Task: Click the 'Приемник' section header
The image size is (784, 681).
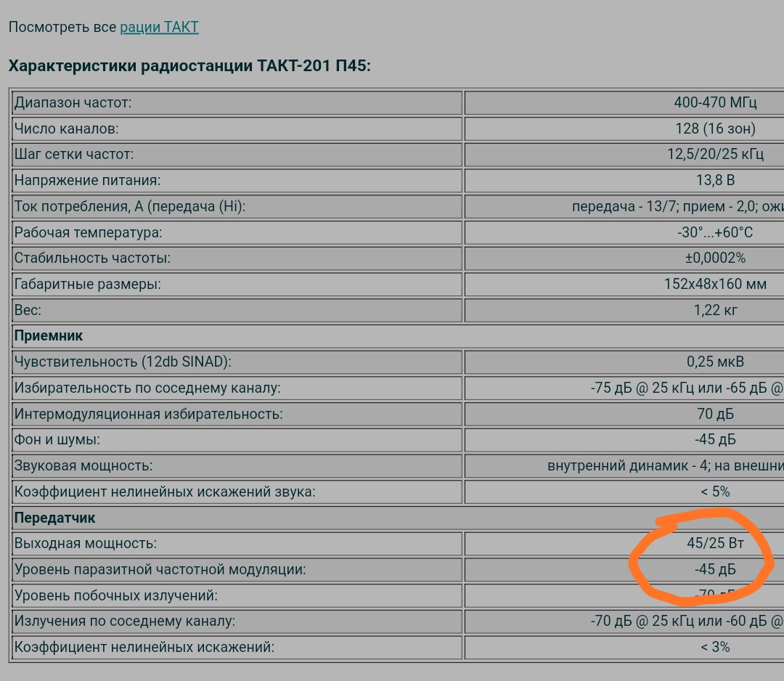Action: [49, 336]
